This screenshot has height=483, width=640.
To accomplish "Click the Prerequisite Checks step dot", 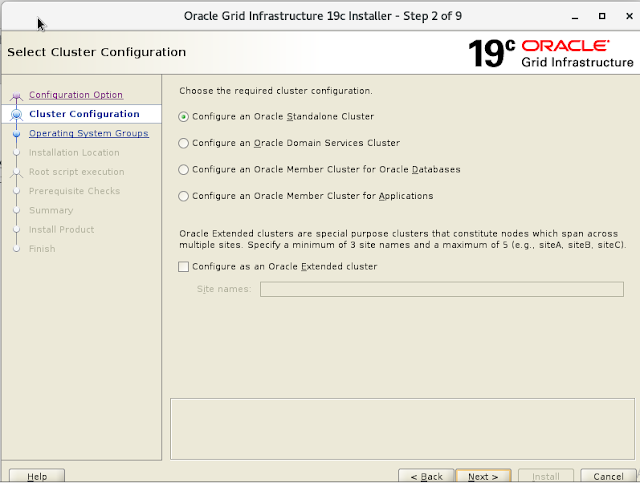I will point(16,191).
